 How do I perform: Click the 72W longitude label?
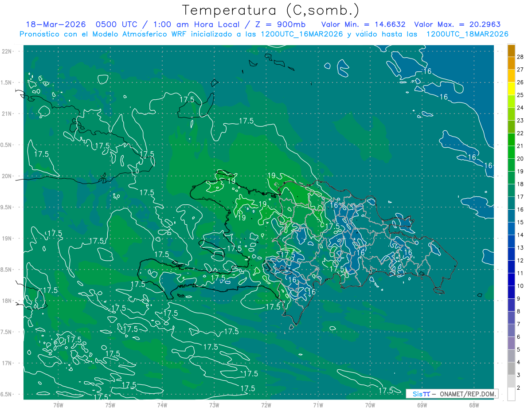[x=266, y=405]
